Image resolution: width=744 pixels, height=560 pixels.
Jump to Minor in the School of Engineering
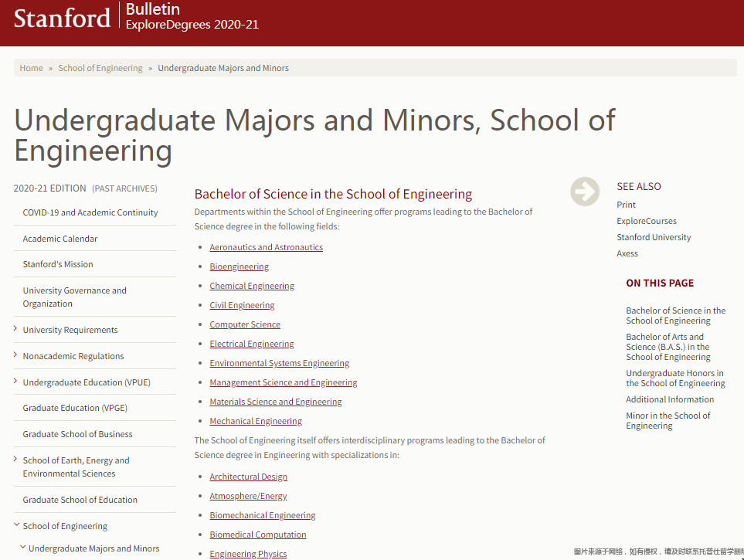pos(668,420)
